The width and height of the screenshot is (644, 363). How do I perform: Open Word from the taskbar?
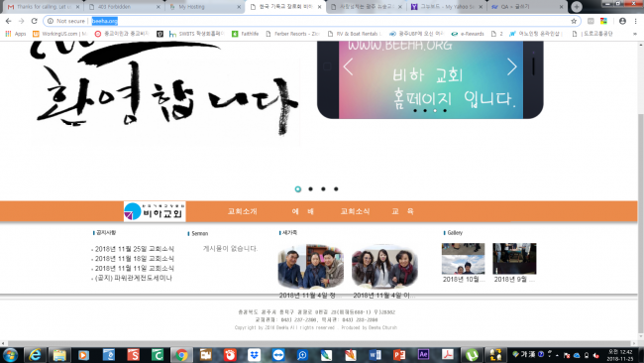[x=375, y=354]
